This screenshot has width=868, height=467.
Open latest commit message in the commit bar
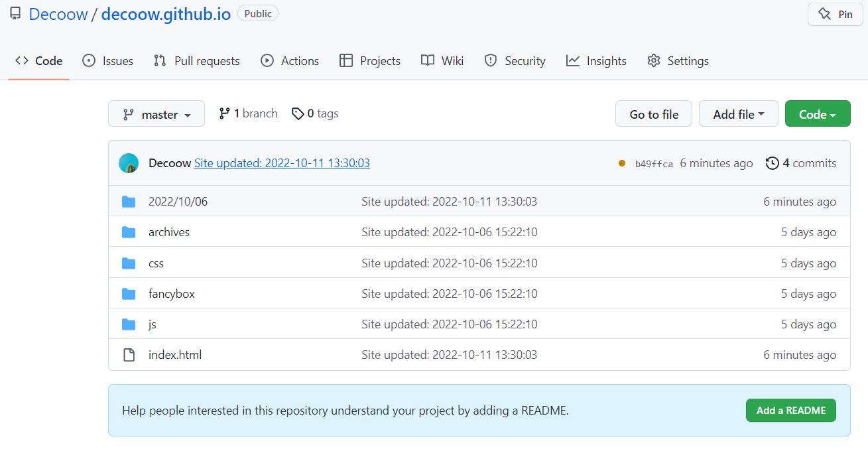(x=282, y=163)
